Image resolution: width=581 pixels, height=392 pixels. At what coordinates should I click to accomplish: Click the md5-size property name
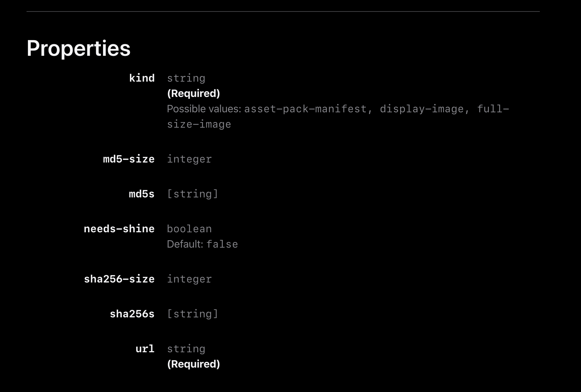click(128, 159)
